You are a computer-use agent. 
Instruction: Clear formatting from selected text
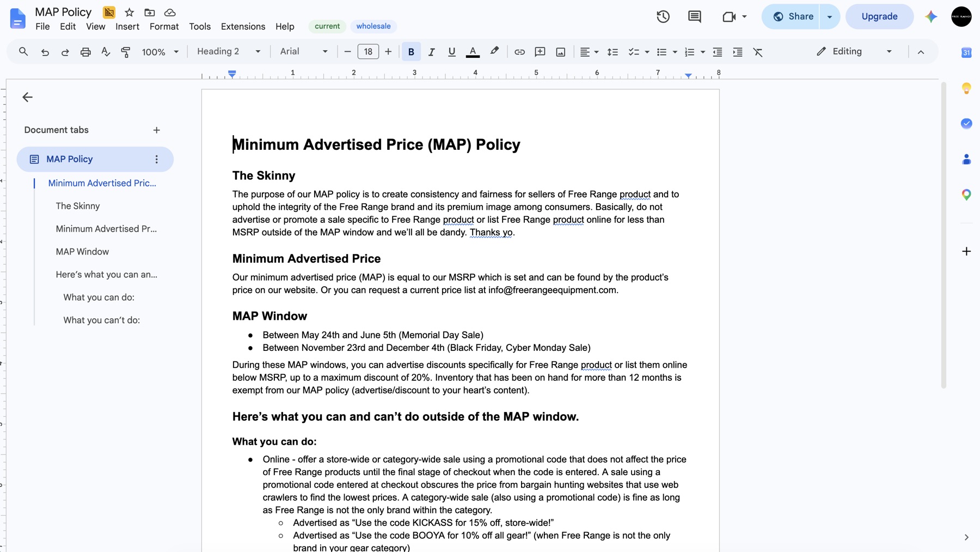pyautogui.click(x=758, y=52)
